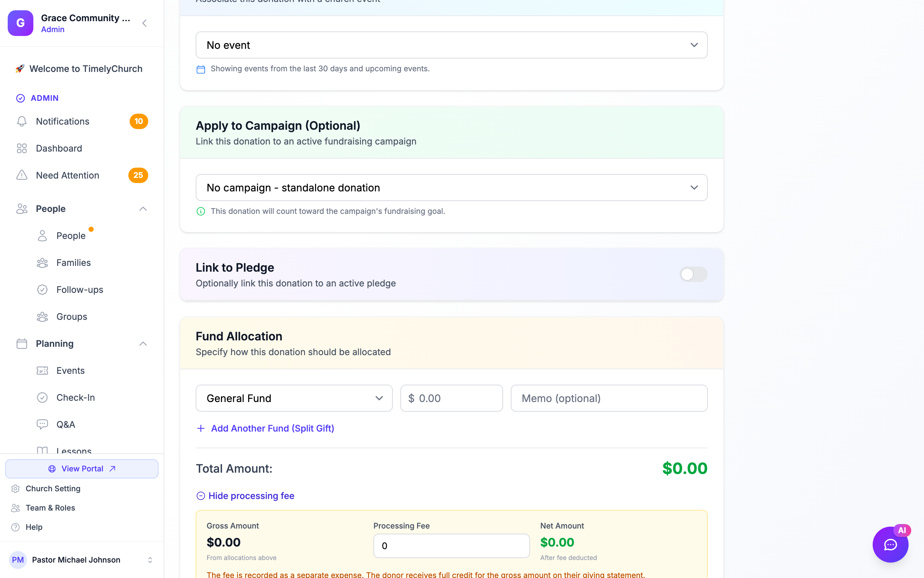Open Notifications in the sidebar
This screenshot has height=578, width=924.
point(82,121)
